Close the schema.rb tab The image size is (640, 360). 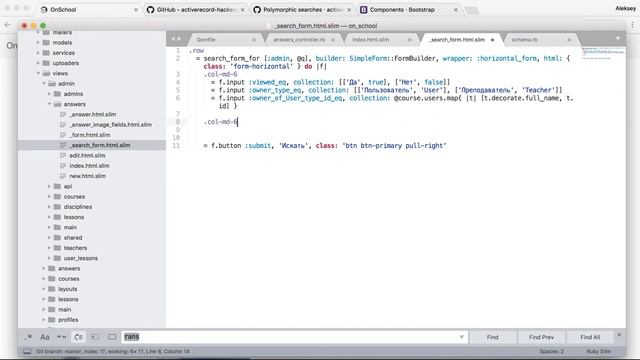click(569, 40)
